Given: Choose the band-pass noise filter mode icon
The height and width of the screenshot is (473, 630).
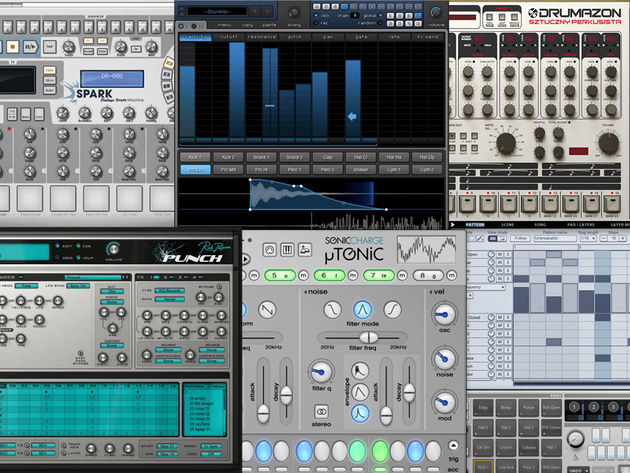Looking at the screenshot, I should [362, 309].
